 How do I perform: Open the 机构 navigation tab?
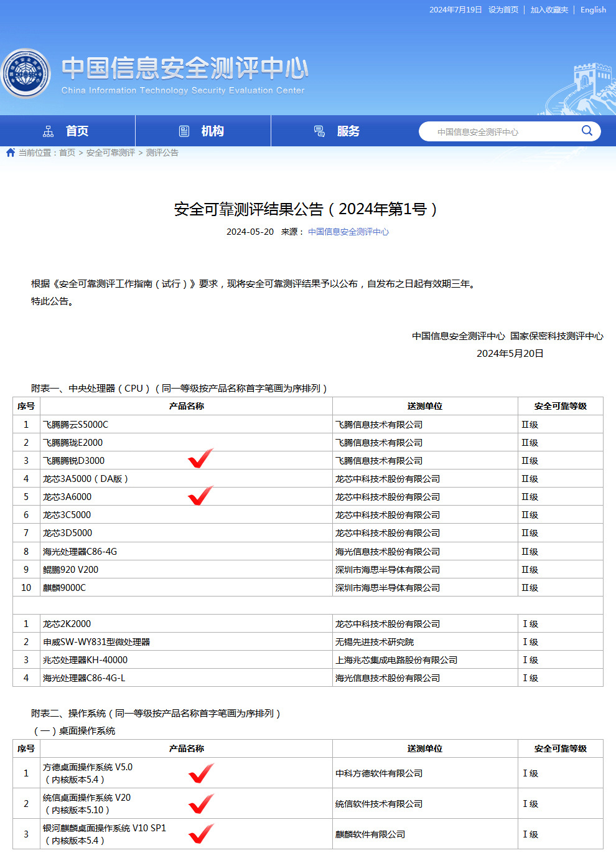click(x=203, y=131)
